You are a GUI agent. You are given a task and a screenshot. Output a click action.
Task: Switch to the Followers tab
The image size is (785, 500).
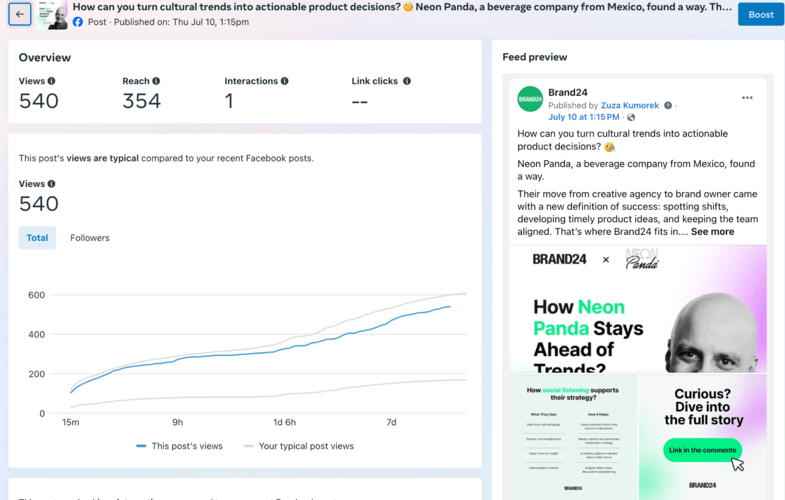coord(90,238)
